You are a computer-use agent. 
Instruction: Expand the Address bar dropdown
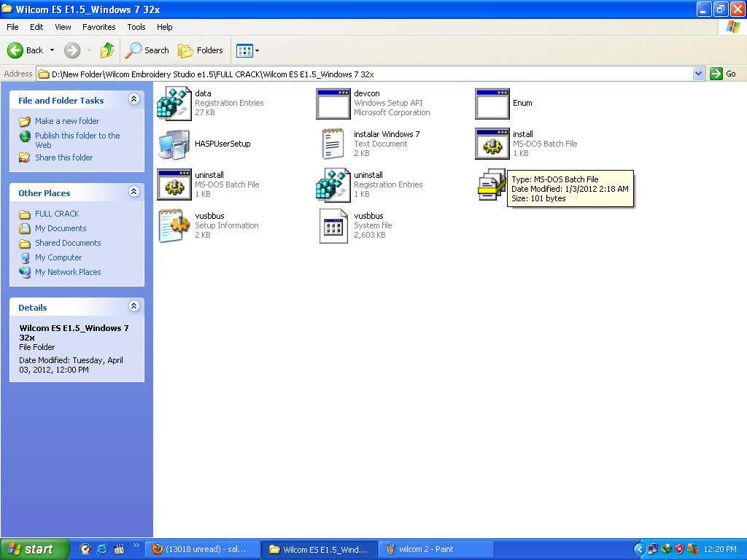[x=698, y=74]
